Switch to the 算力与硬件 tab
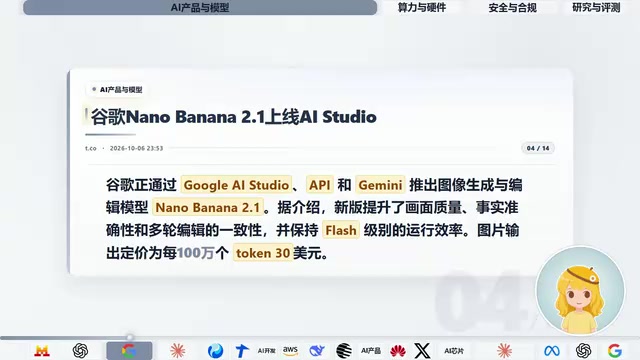 click(422, 7)
